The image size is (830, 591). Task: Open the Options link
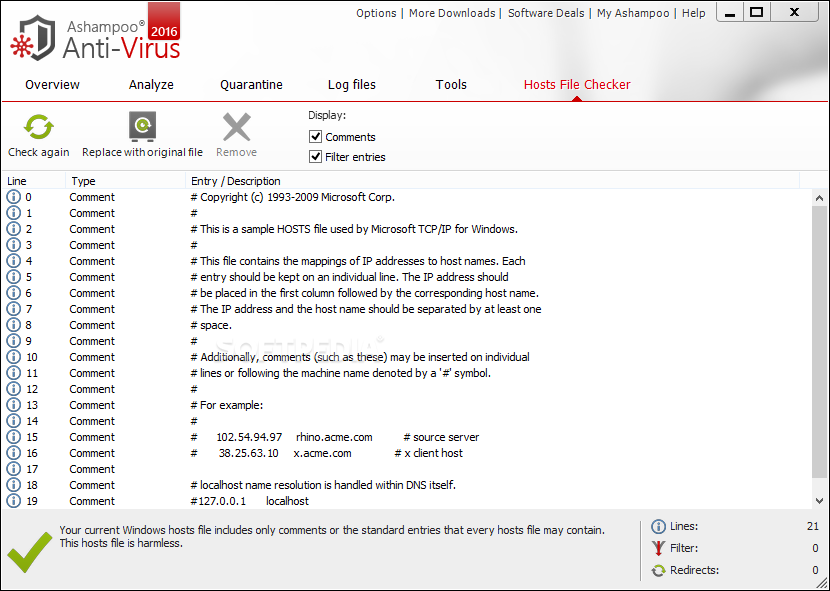[376, 13]
